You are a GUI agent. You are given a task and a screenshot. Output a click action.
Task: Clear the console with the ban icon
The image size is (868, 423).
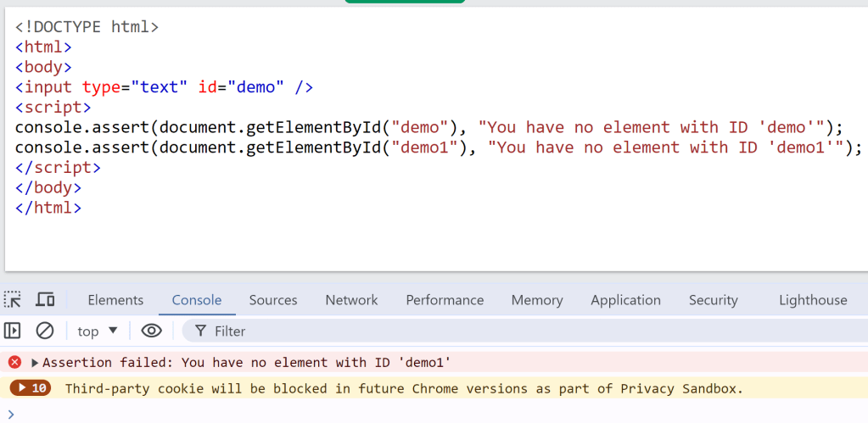point(45,331)
